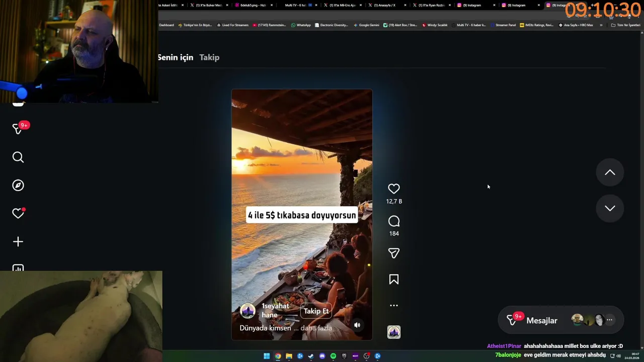This screenshot has width=644, height=362.
Task: Click the volume icon in system tray
Action: tap(619, 356)
